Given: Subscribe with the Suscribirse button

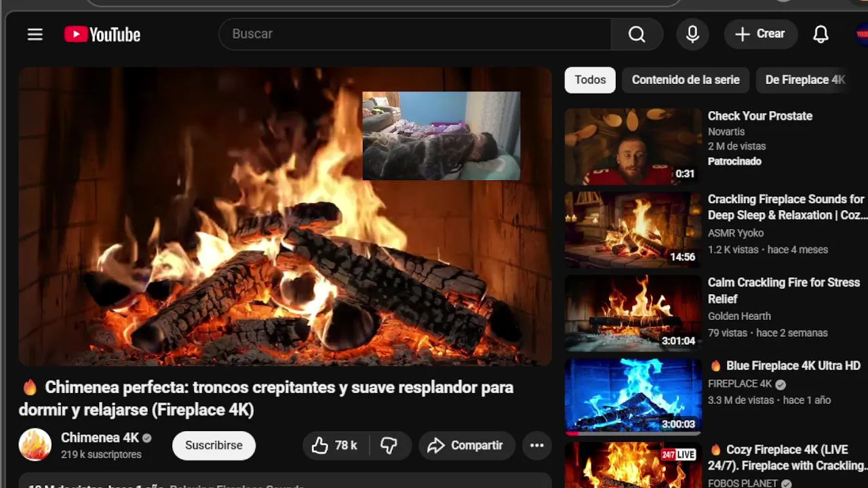Looking at the screenshot, I should 214,445.
